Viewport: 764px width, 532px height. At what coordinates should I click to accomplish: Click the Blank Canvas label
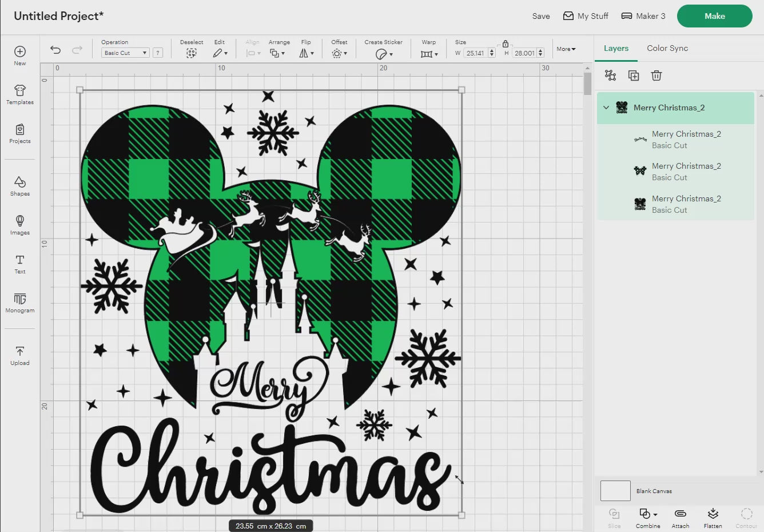coord(654,491)
